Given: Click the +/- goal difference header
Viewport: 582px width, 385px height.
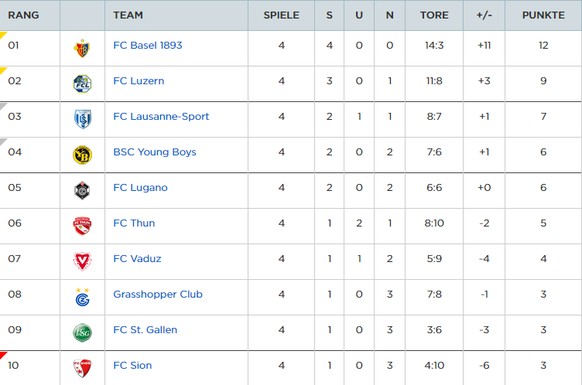Looking at the screenshot, I should pos(484,15).
